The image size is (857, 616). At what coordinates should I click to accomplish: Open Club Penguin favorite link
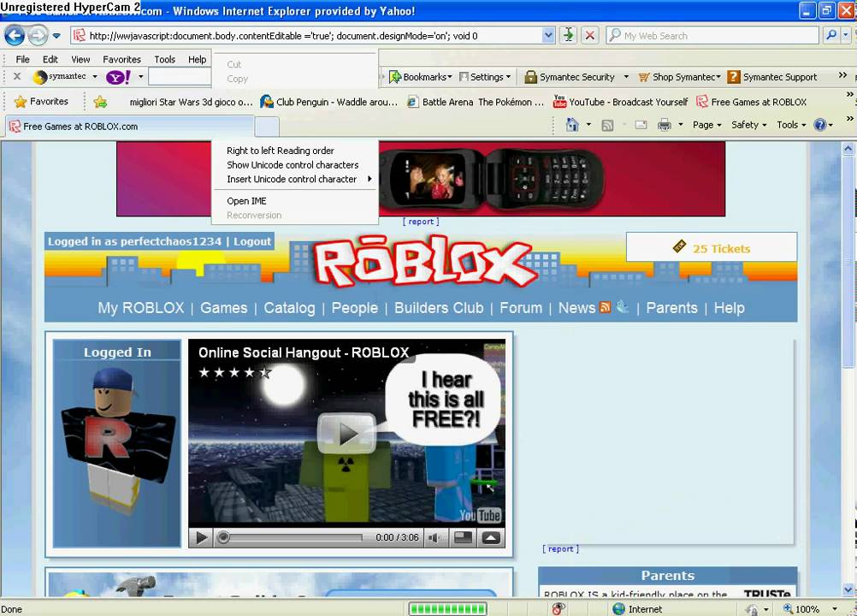[329, 102]
